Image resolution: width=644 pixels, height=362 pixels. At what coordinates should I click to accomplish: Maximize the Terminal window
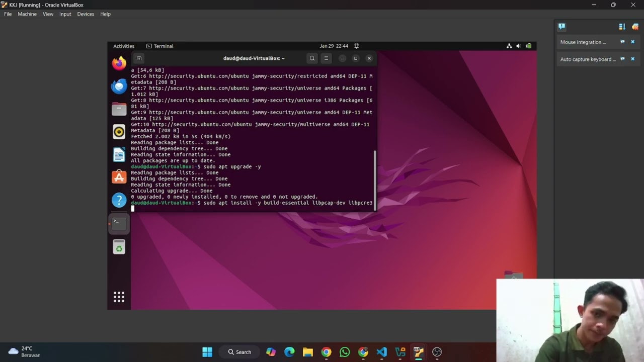[356, 58]
